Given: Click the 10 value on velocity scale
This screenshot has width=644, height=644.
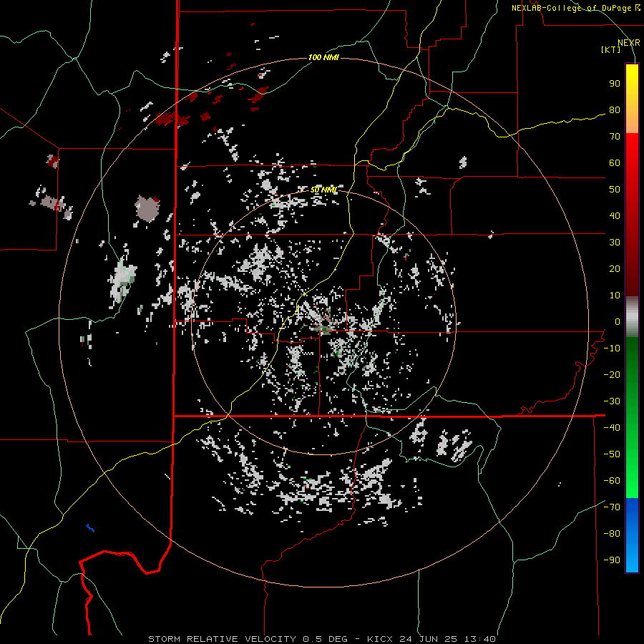Looking at the screenshot, I should (x=615, y=296).
